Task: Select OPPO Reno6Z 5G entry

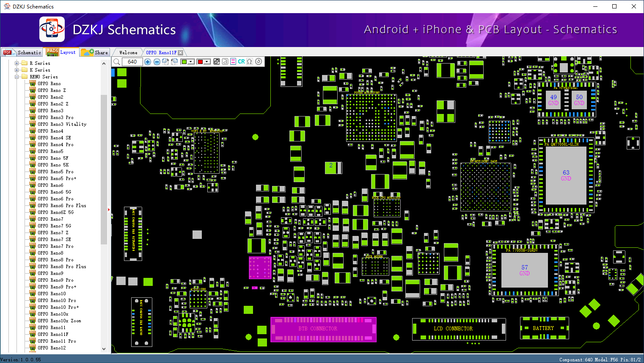Action: click(55, 212)
